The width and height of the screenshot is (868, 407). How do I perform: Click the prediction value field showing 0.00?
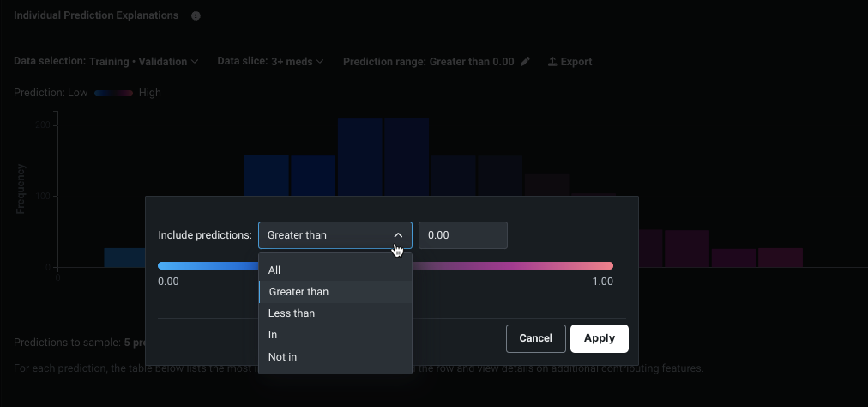463,235
